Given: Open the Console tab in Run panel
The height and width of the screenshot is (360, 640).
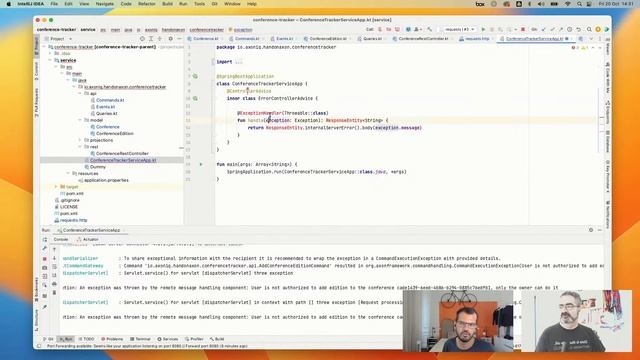Looking at the screenshot, I should click(x=61, y=240).
